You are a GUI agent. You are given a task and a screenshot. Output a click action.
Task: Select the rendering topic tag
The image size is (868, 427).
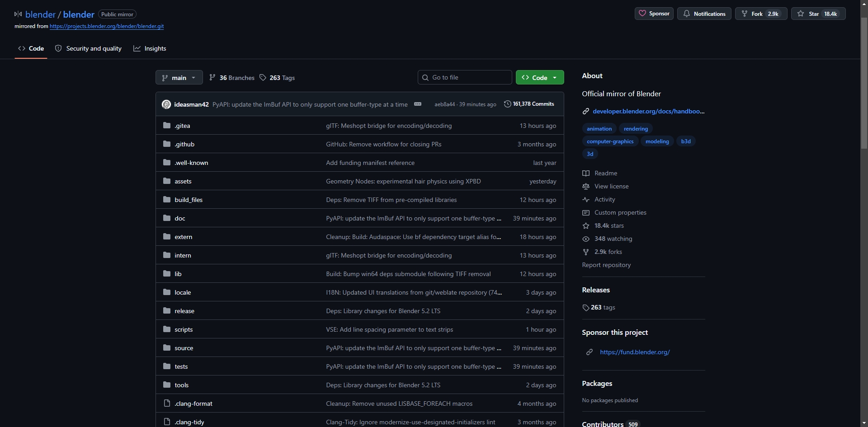click(x=636, y=129)
